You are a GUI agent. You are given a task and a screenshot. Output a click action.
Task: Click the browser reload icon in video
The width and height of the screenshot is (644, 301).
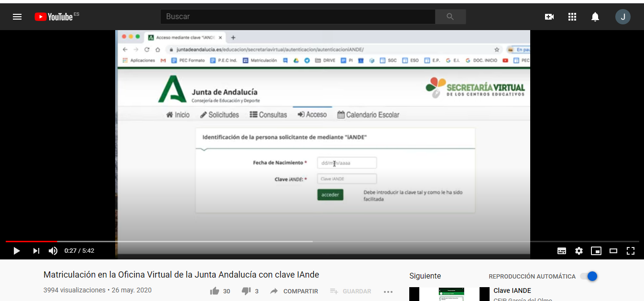pyautogui.click(x=147, y=49)
